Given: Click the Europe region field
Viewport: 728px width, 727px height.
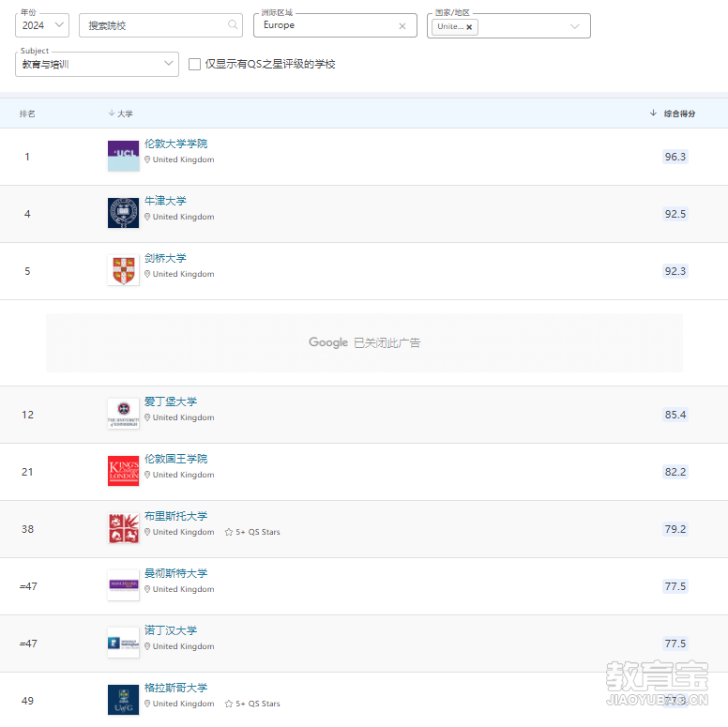Looking at the screenshot, I should click(335, 25).
